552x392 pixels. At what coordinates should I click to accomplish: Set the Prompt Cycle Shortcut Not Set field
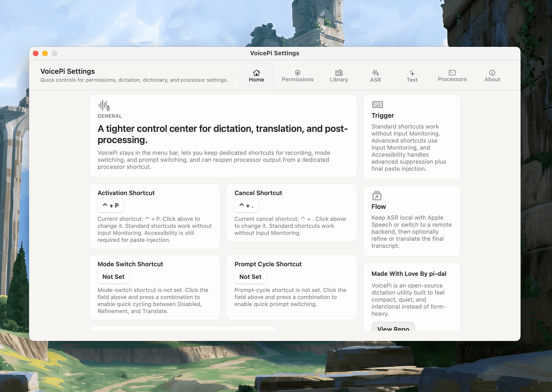(x=250, y=277)
